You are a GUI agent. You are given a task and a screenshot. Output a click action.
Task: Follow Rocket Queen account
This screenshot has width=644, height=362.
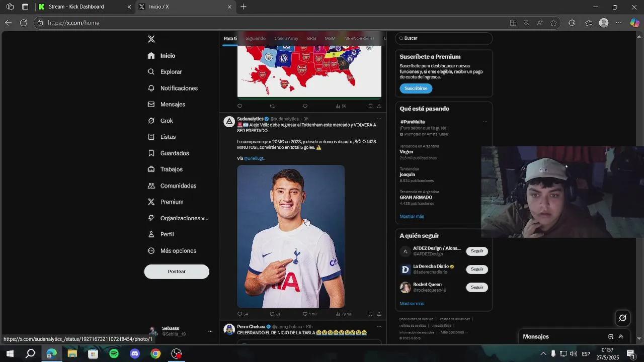[477, 287]
